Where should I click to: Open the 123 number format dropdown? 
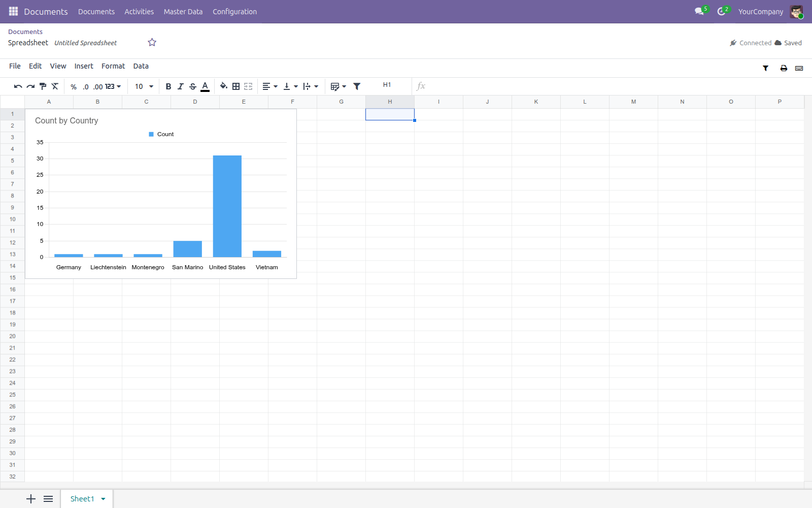click(x=113, y=87)
